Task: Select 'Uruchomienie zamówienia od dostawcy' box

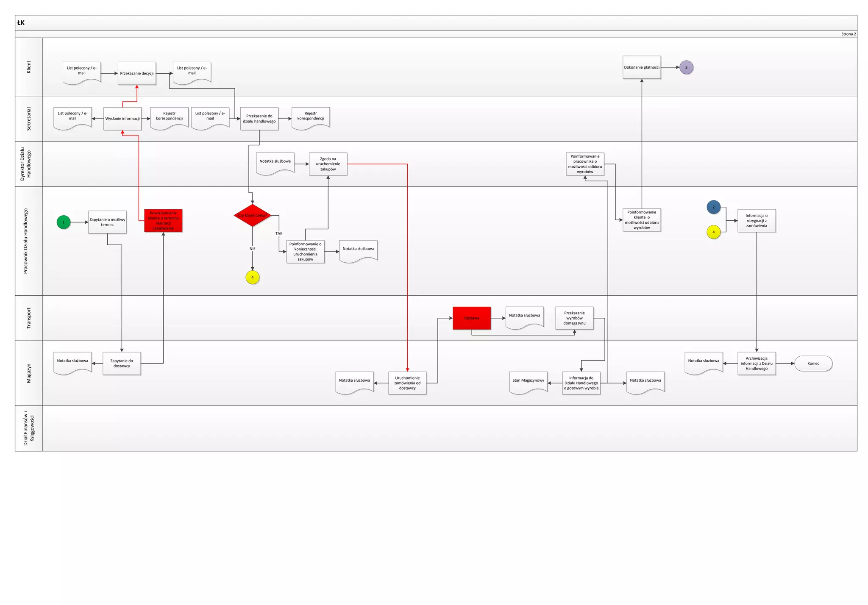Action: pyautogui.click(x=407, y=383)
